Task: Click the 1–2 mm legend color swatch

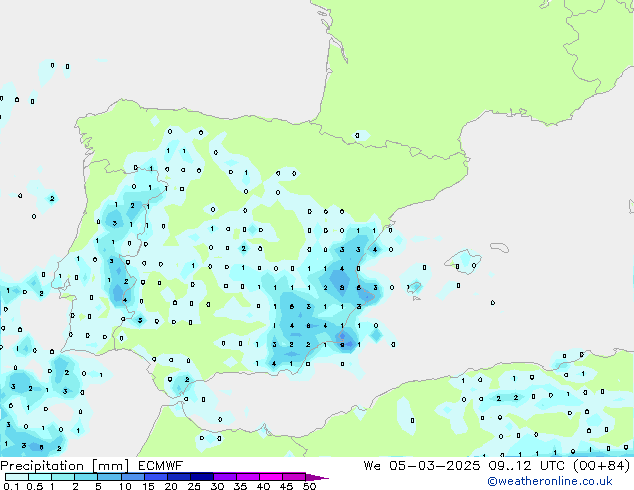Action: point(63,477)
